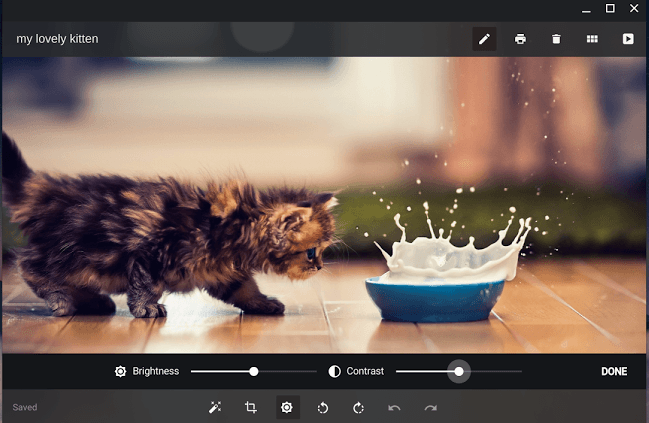Click the Brightness slider handle
Image resolution: width=649 pixels, height=423 pixels.
pyautogui.click(x=254, y=371)
